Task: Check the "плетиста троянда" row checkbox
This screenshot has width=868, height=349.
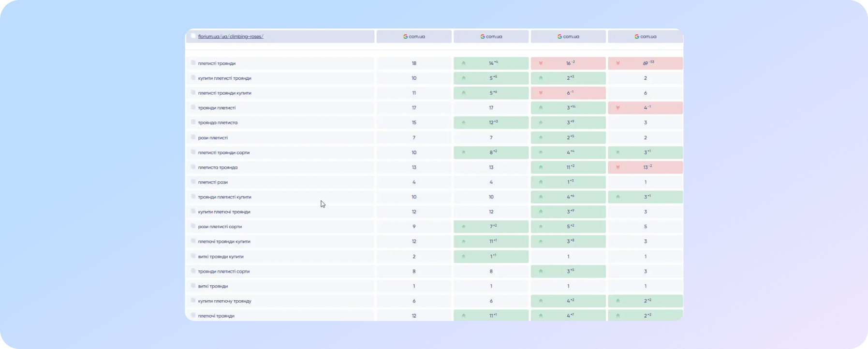Action: [x=193, y=167]
